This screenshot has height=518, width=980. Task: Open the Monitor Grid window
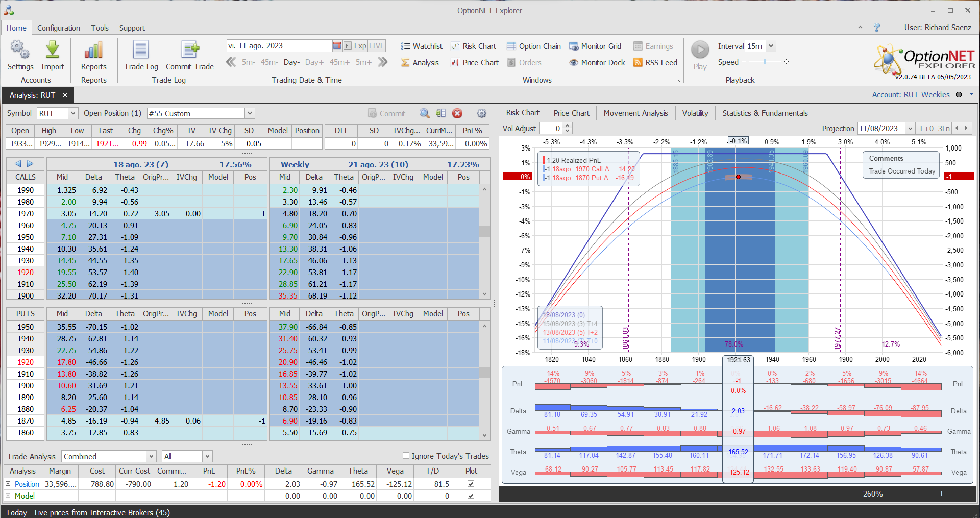click(x=595, y=46)
